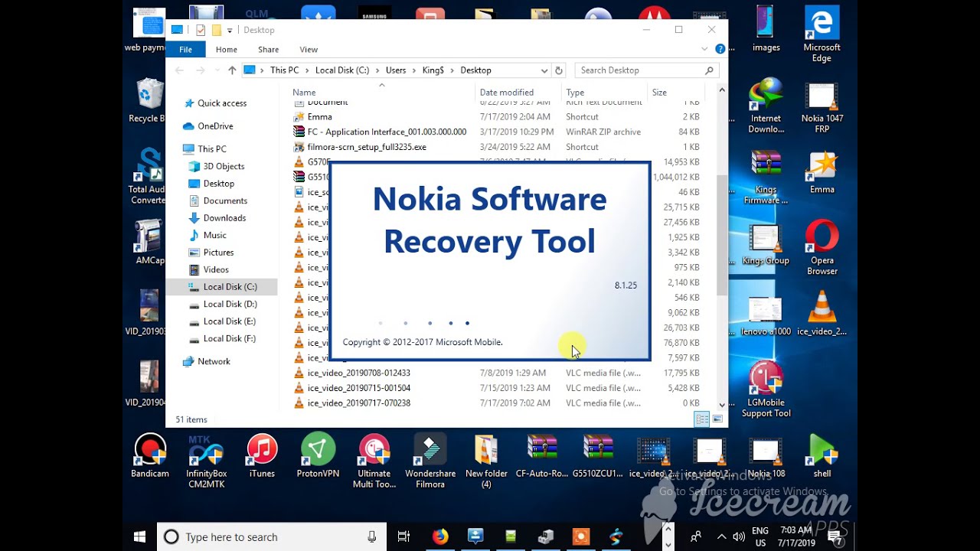This screenshot has width=980, height=551.
Task: Open Firefox from the taskbar
Action: coord(440,536)
